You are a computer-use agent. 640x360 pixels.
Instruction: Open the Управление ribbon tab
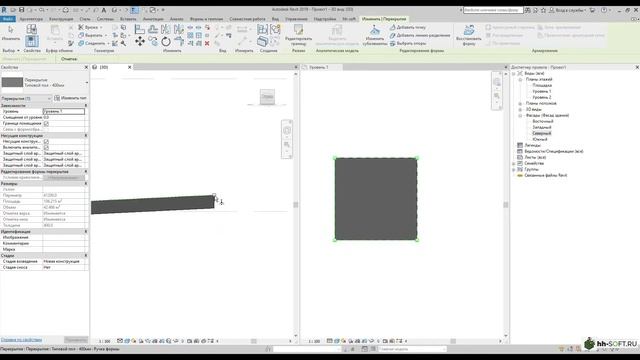(x=296, y=19)
